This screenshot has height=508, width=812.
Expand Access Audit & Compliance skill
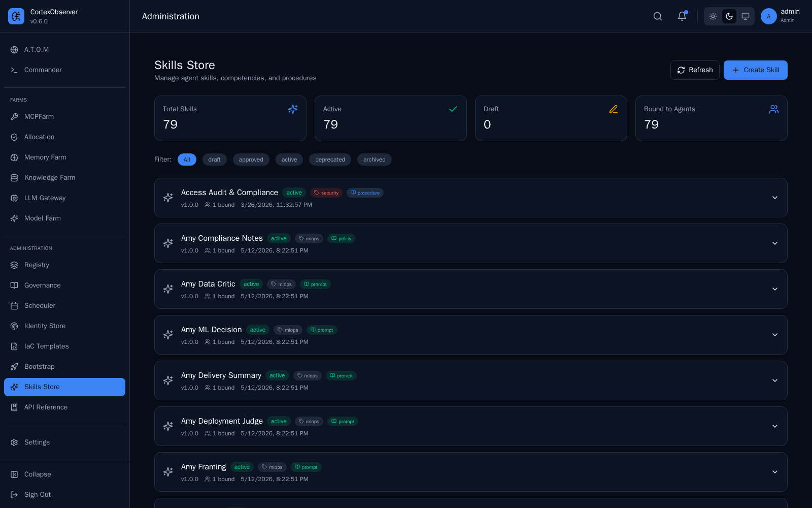coord(775,198)
